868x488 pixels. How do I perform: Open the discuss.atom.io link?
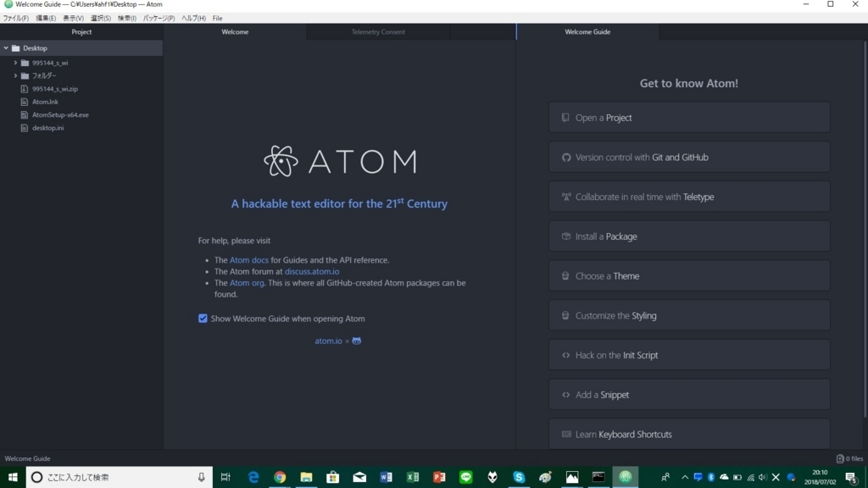tap(312, 272)
